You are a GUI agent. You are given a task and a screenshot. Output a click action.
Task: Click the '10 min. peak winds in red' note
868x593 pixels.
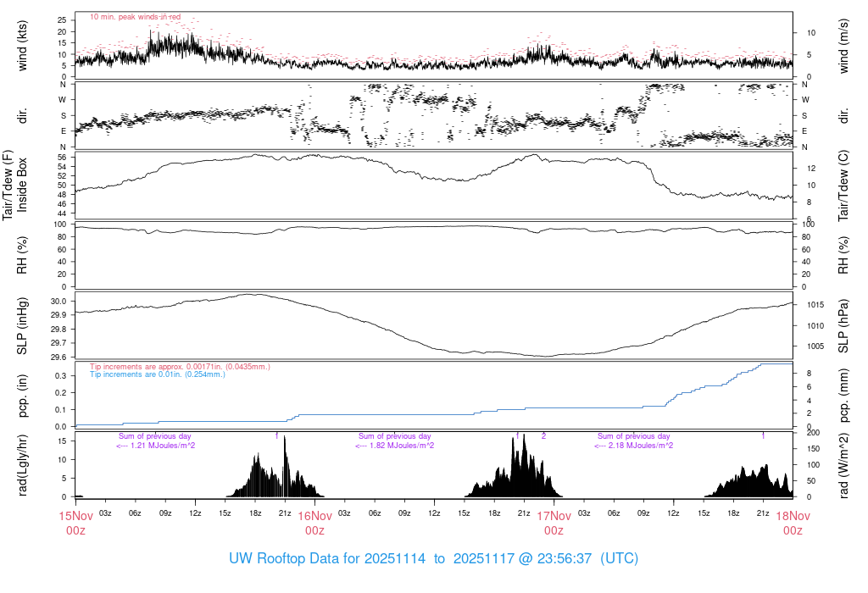pos(135,17)
